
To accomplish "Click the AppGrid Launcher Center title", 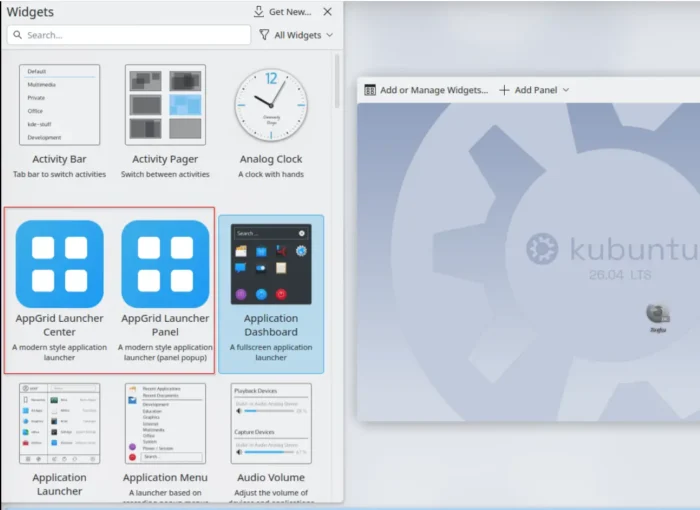I will [59, 325].
